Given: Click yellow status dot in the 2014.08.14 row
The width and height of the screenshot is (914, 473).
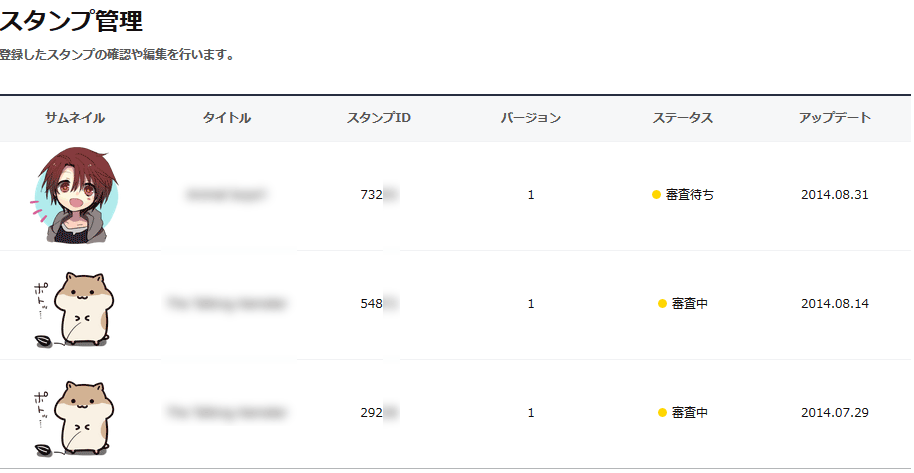Looking at the screenshot, I should pos(662,304).
